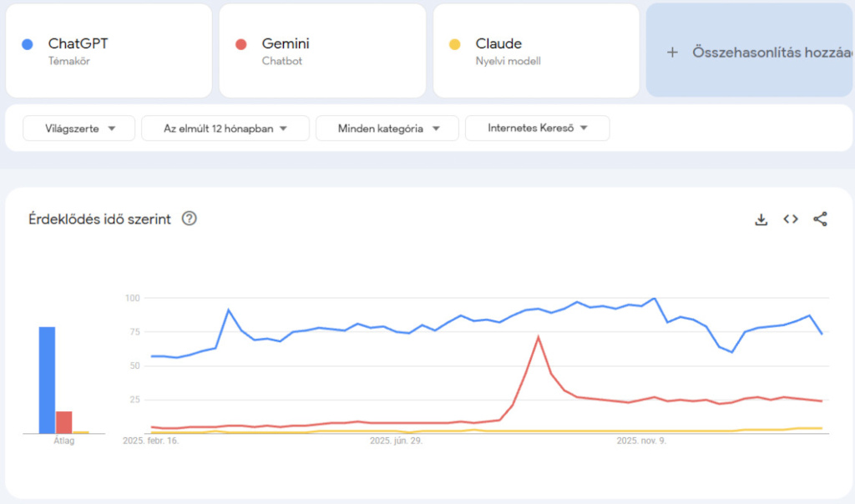Expand the Internetes Kereső search type dropdown

pyautogui.click(x=537, y=129)
